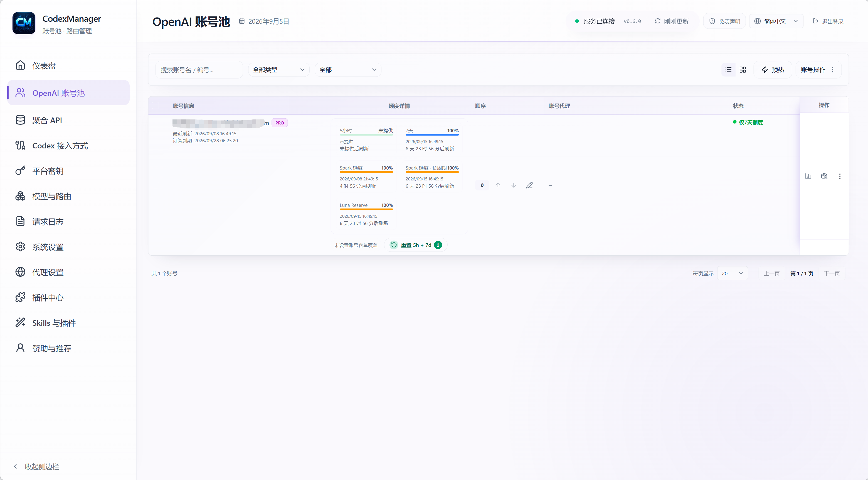This screenshot has height=480, width=868.
Task: Move account order up
Action: coord(498,185)
